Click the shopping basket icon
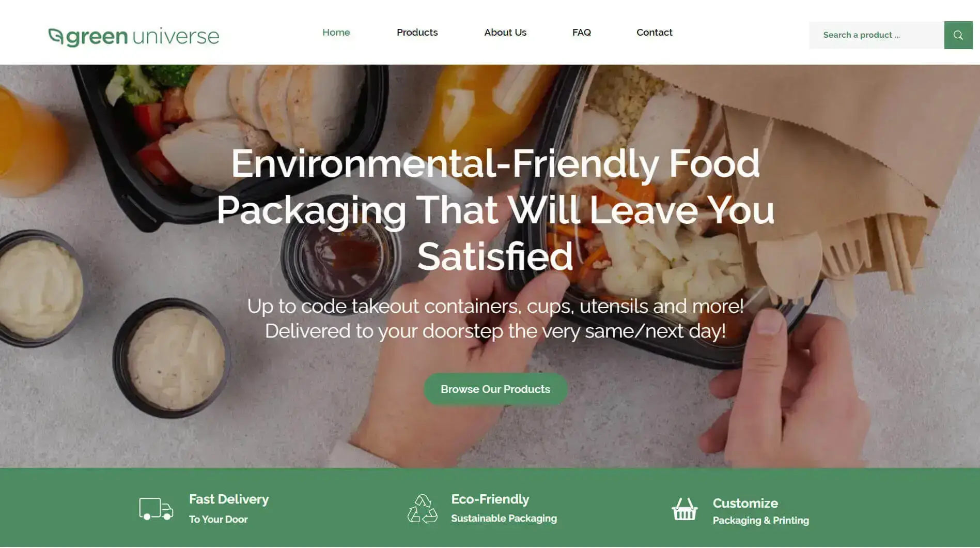980x548 pixels. tap(685, 509)
